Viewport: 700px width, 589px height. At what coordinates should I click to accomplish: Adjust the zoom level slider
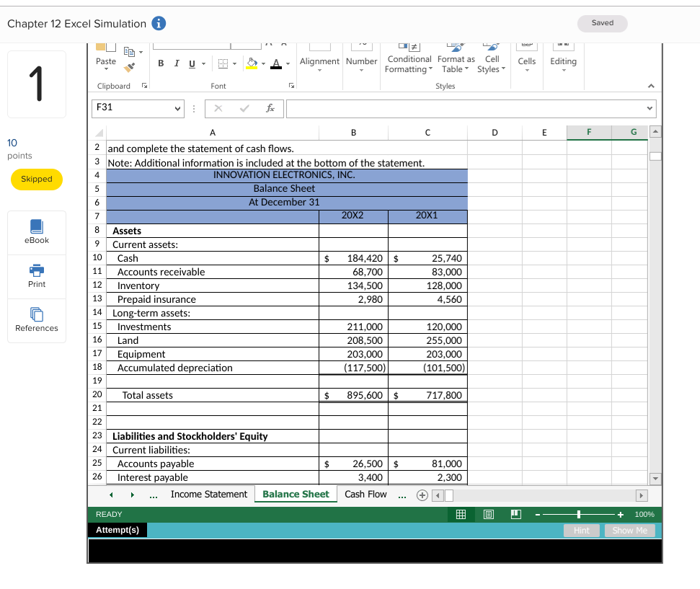[579, 513]
